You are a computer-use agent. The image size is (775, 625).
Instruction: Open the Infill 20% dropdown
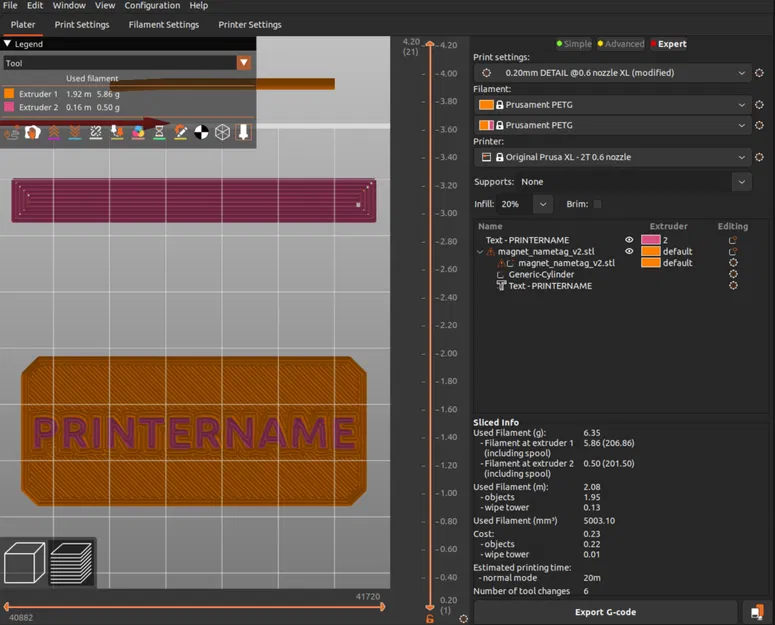point(542,204)
